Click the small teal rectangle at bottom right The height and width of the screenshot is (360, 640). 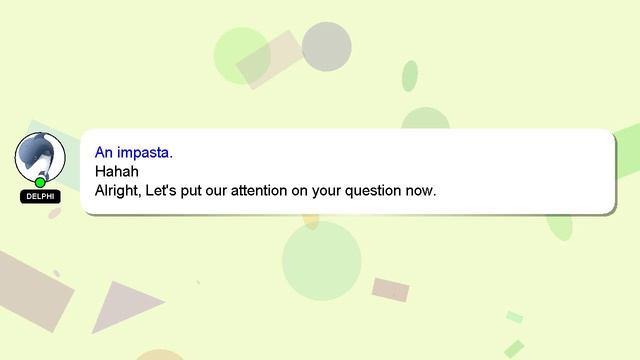515,317
